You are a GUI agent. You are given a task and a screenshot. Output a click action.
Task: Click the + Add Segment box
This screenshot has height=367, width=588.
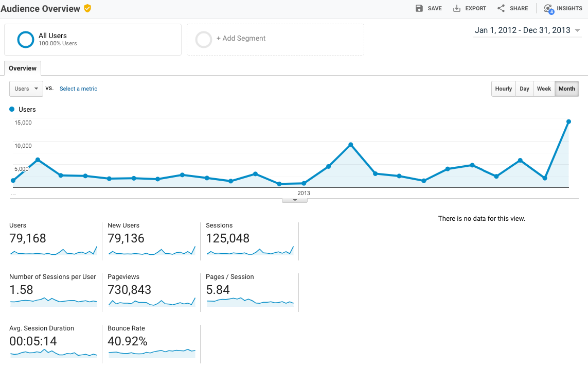275,40
